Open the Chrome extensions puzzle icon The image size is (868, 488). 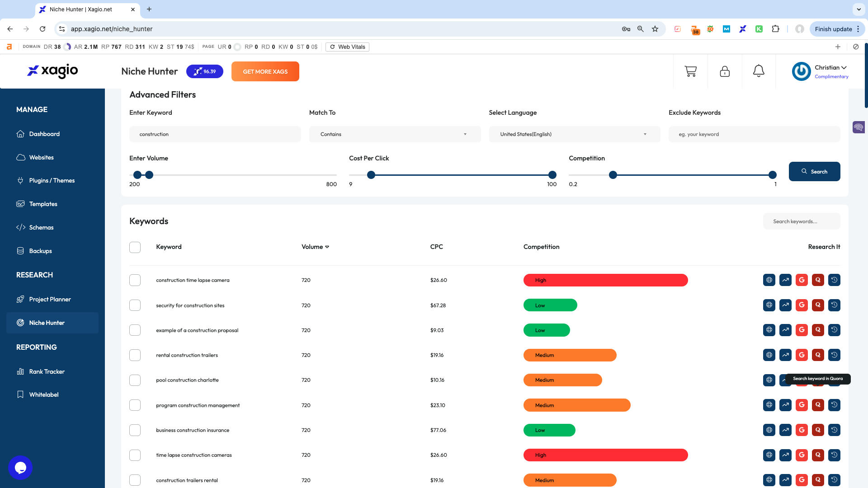(775, 29)
